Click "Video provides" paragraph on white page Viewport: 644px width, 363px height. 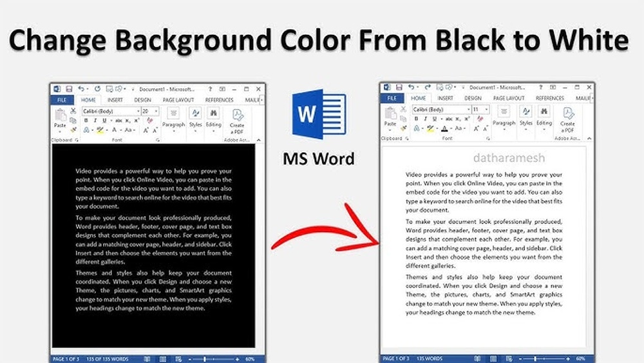[484, 192]
